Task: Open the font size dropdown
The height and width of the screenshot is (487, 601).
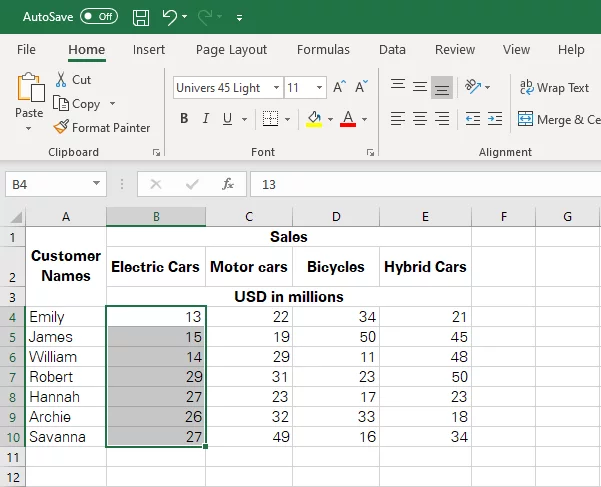Action: tap(319, 87)
